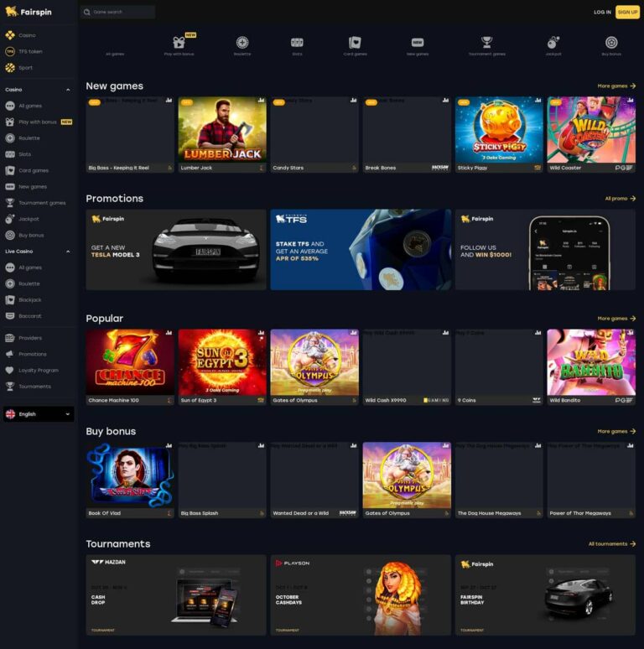Screen dimensions: 644x649
Task: Click the Fairspin logo
Action: pos(29,12)
